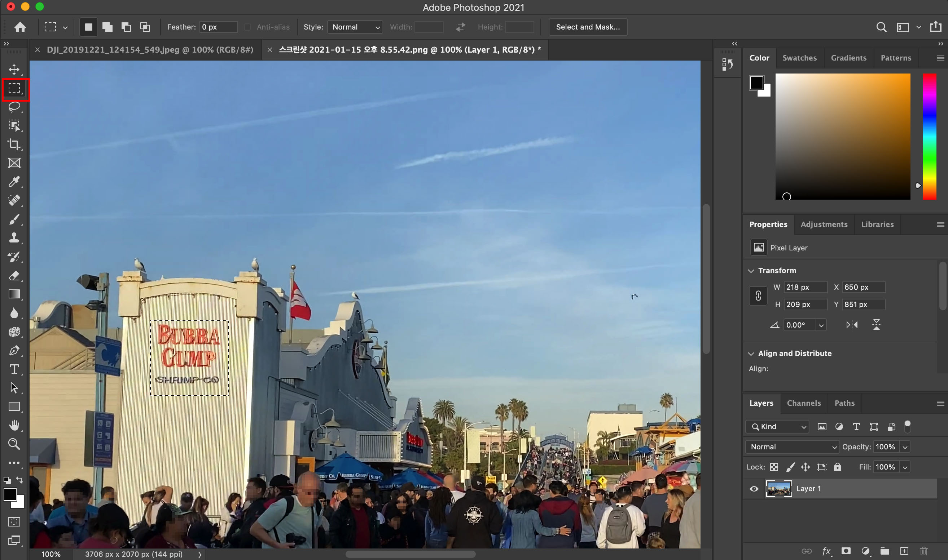Activate the Hand tool
The image size is (948, 560).
point(14,425)
